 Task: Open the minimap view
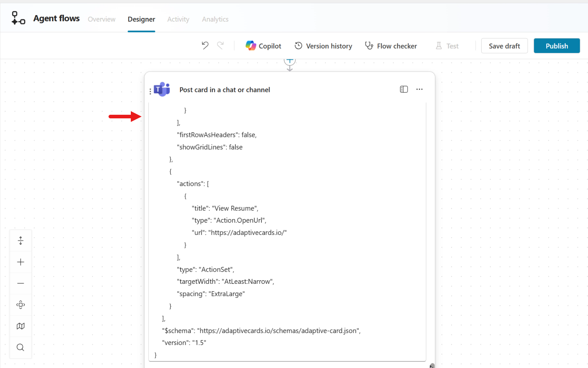click(x=20, y=326)
